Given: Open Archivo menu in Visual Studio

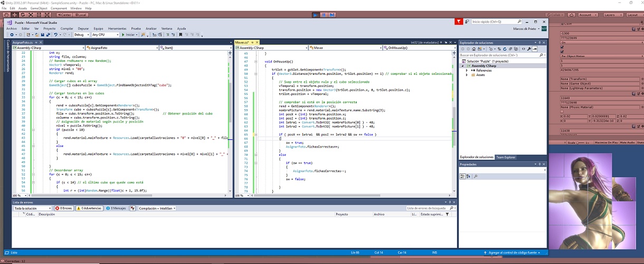Looking at the screenshot, I should point(12,28).
